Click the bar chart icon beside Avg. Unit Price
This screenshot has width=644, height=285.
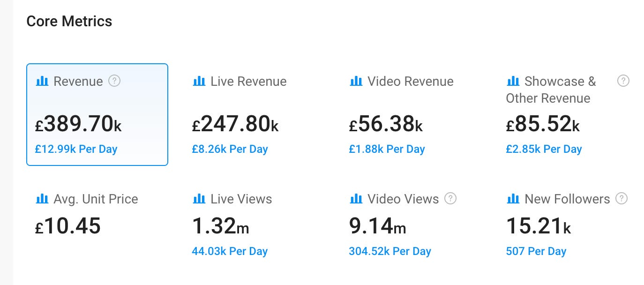(x=42, y=199)
